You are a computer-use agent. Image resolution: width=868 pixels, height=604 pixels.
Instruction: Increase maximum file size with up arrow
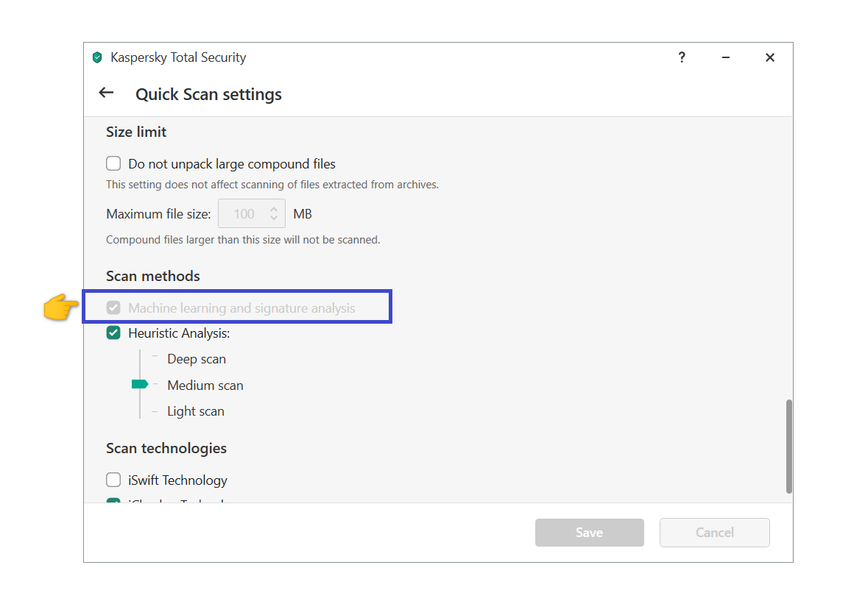[274, 209]
